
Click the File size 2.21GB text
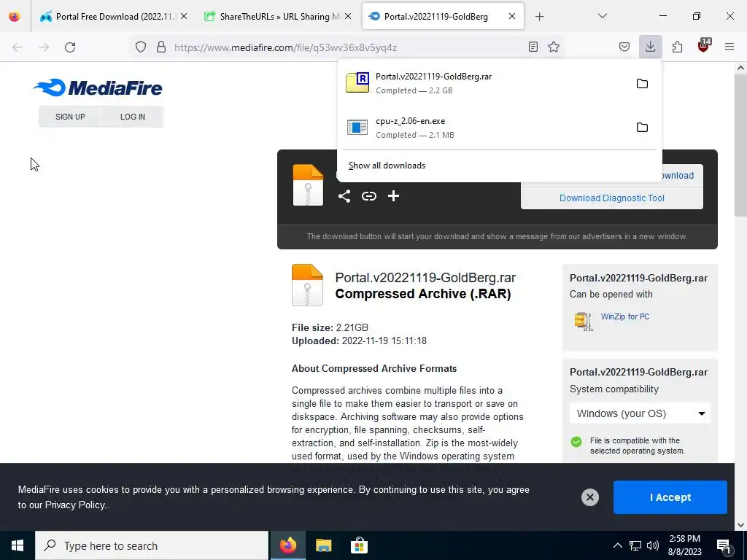tap(330, 327)
